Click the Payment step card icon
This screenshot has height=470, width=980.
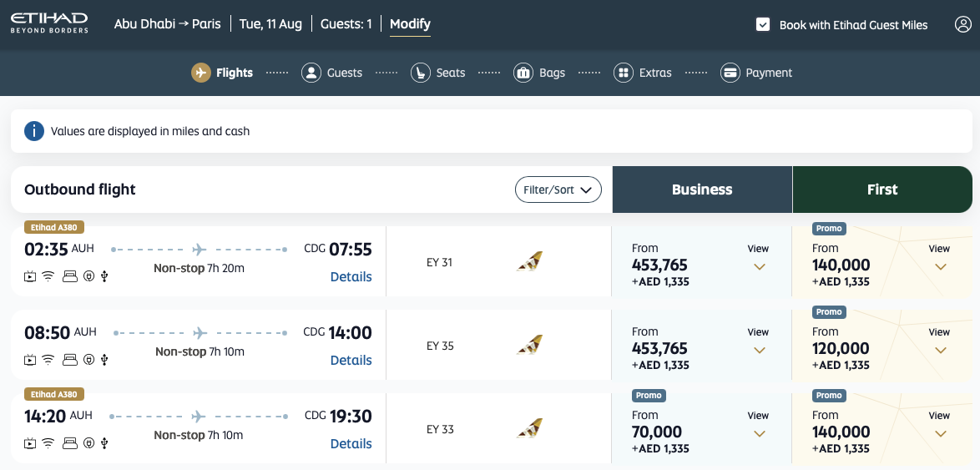point(730,73)
